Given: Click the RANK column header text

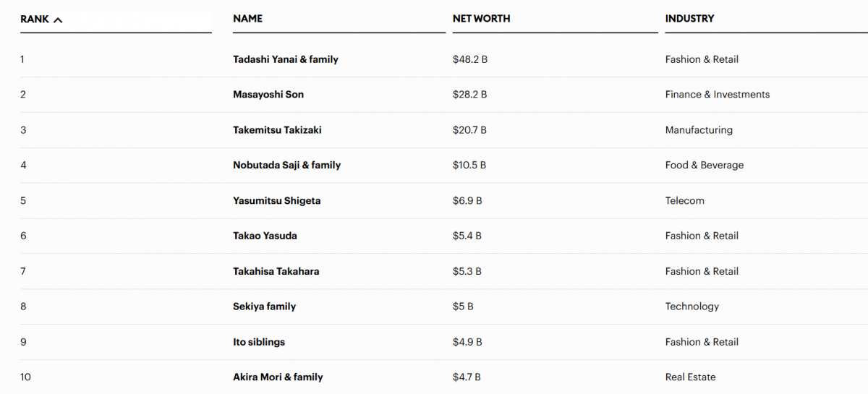Looking at the screenshot, I should [35, 20].
